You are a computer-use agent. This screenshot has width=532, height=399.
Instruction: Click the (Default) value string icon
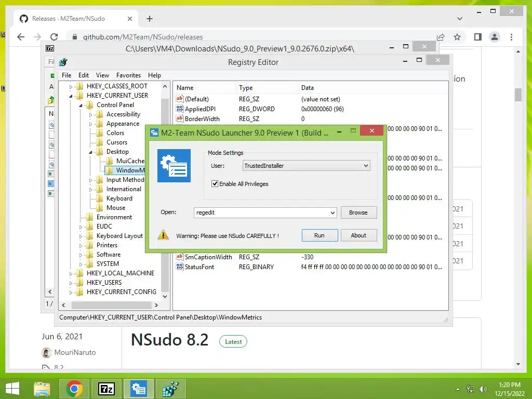click(x=179, y=99)
